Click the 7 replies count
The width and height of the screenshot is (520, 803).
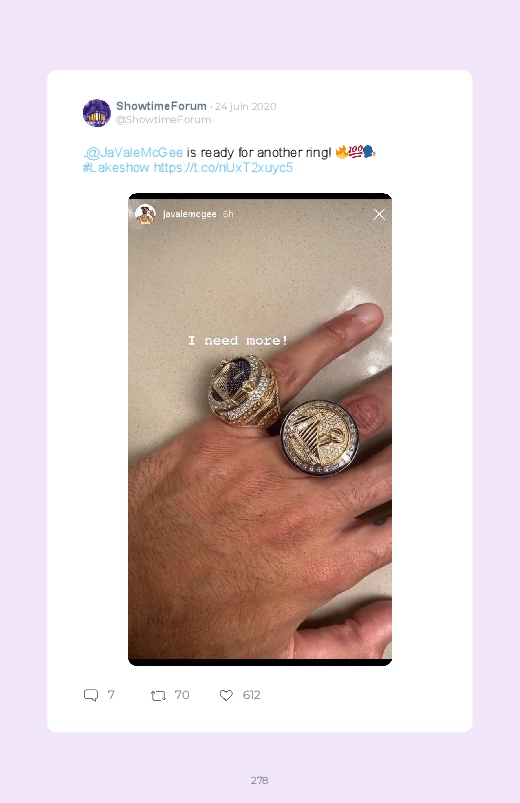pyautogui.click(x=111, y=695)
